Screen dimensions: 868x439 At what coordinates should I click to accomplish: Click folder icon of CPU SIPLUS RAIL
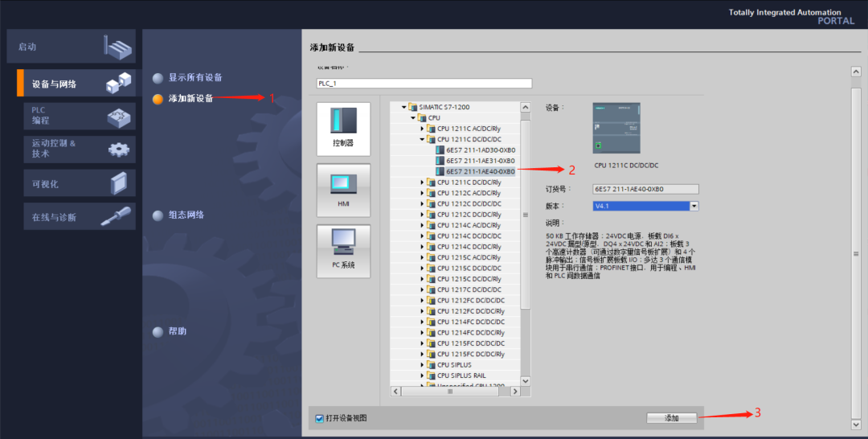[432, 376]
